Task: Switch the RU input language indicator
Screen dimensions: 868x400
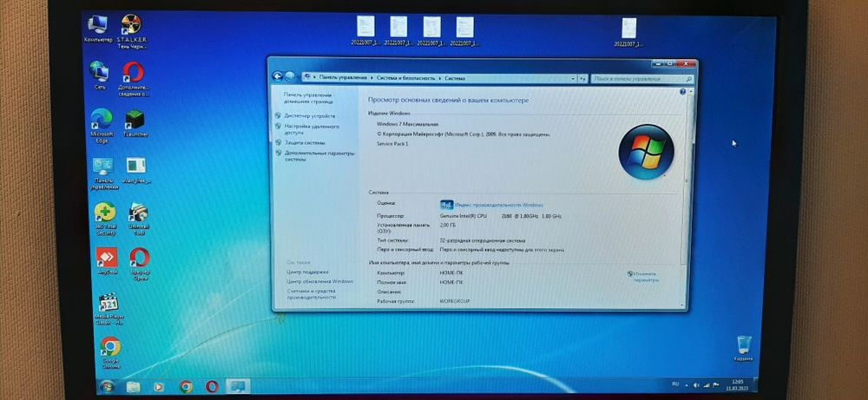Action: 674,384
